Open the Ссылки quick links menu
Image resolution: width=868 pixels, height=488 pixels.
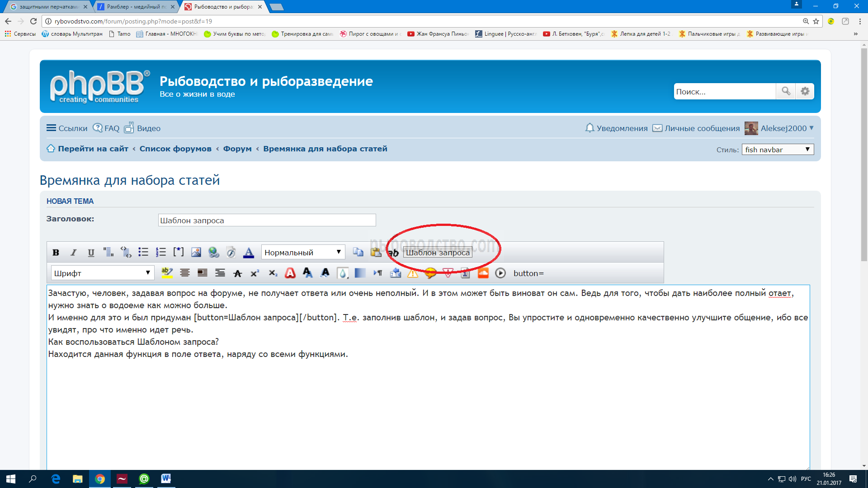click(x=67, y=128)
